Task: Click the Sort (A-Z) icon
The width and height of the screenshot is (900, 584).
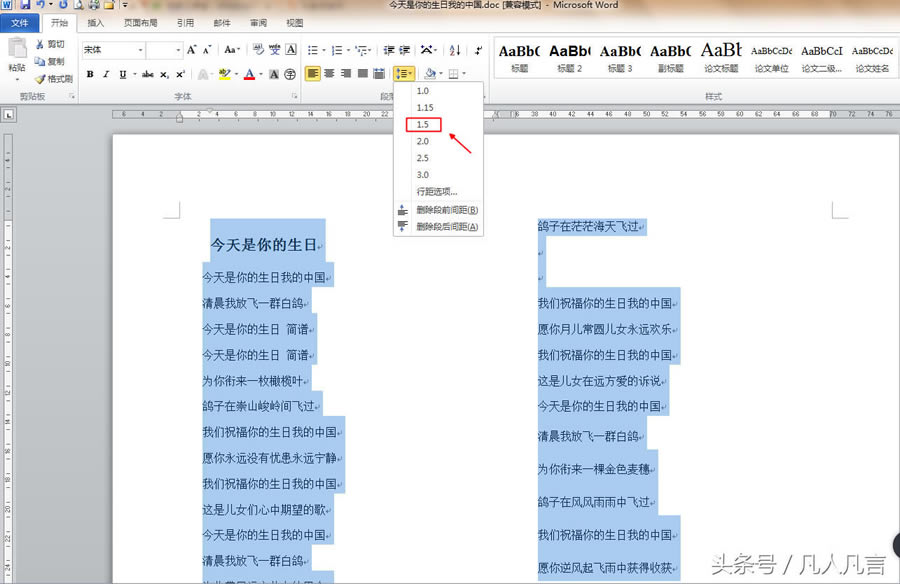Action: (x=455, y=49)
